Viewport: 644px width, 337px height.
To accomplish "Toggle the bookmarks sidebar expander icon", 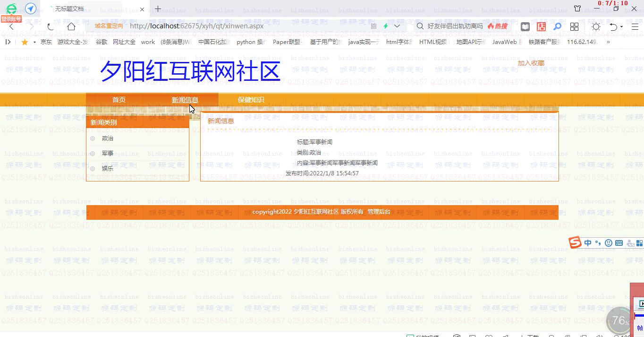I will [8, 42].
